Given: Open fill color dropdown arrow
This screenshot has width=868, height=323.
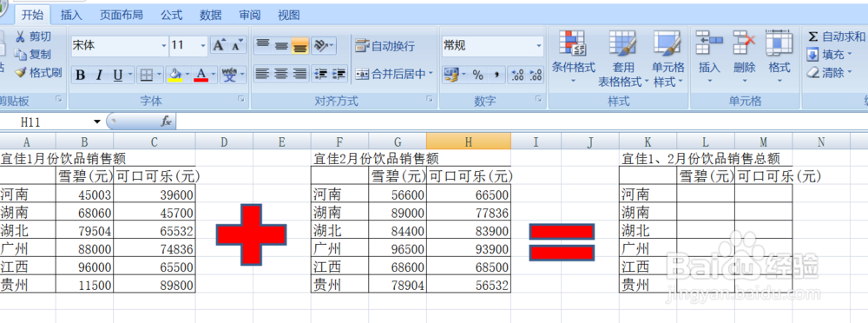Looking at the screenshot, I should pyautogui.click(x=187, y=75).
